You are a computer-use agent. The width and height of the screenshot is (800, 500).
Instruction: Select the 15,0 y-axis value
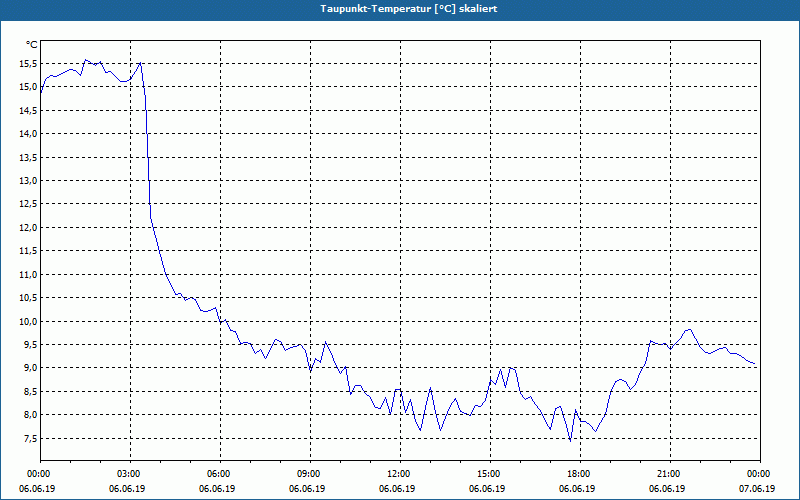tap(28, 87)
